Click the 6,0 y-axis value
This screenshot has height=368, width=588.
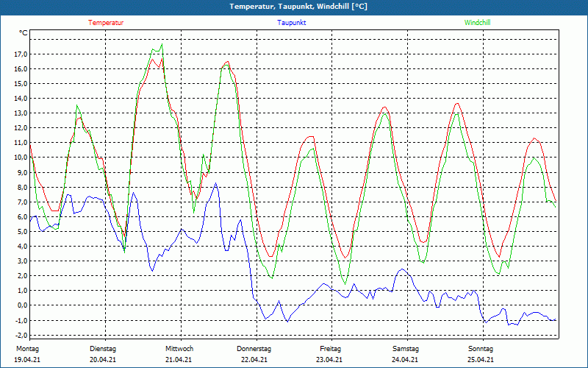coord(22,216)
